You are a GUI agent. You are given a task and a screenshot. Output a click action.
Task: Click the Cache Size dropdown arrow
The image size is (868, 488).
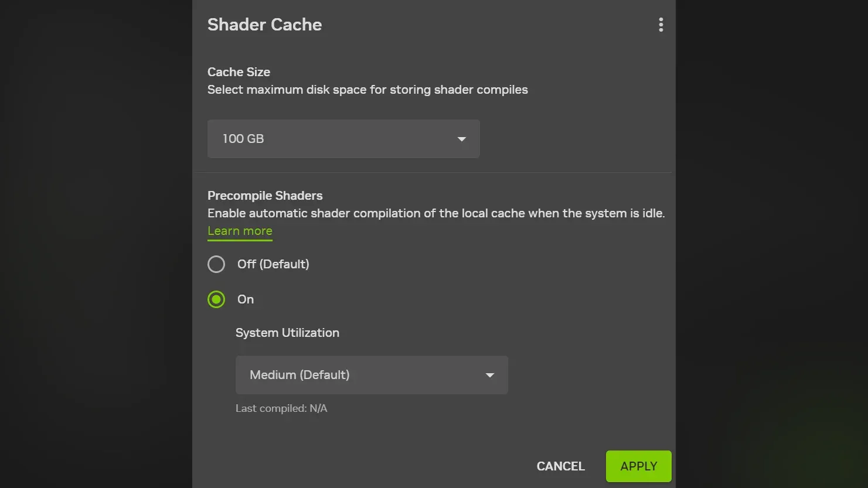click(x=462, y=139)
